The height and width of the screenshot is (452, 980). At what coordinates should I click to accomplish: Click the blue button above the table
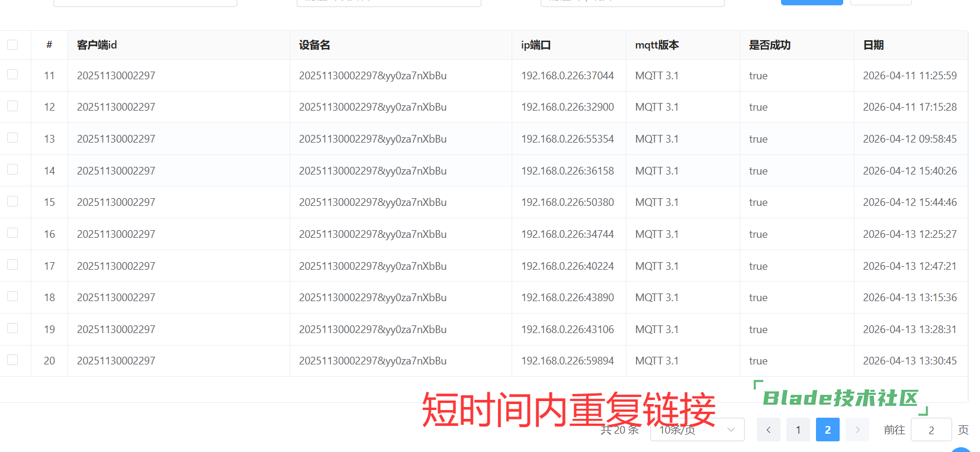(811, 2)
